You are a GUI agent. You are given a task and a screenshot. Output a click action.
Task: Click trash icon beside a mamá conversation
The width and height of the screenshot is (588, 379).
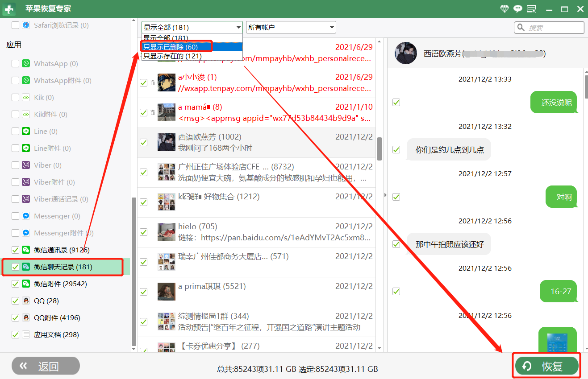point(153,113)
